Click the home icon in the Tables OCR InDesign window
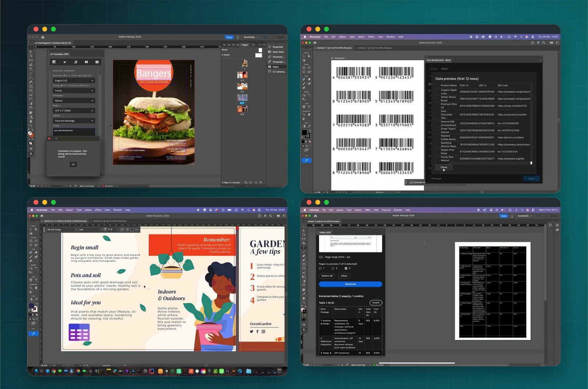Image resolution: width=588 pixels, height=389 pixels. (315, 216)
